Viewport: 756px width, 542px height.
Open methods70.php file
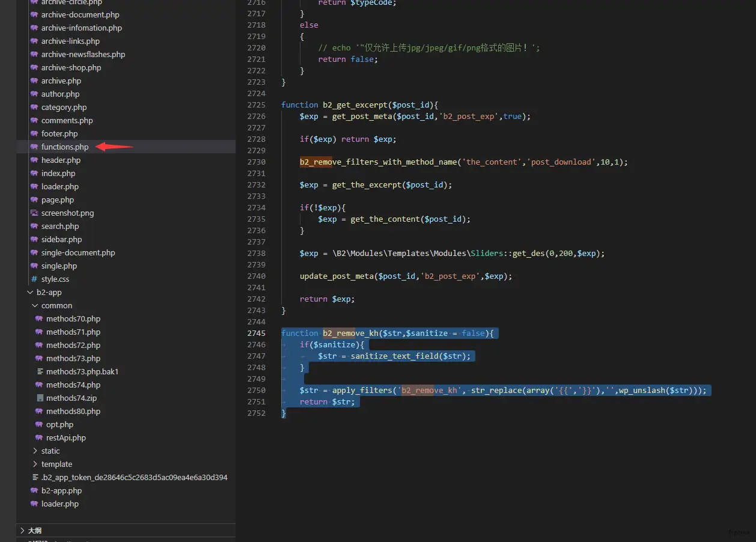tap(73, 318)
